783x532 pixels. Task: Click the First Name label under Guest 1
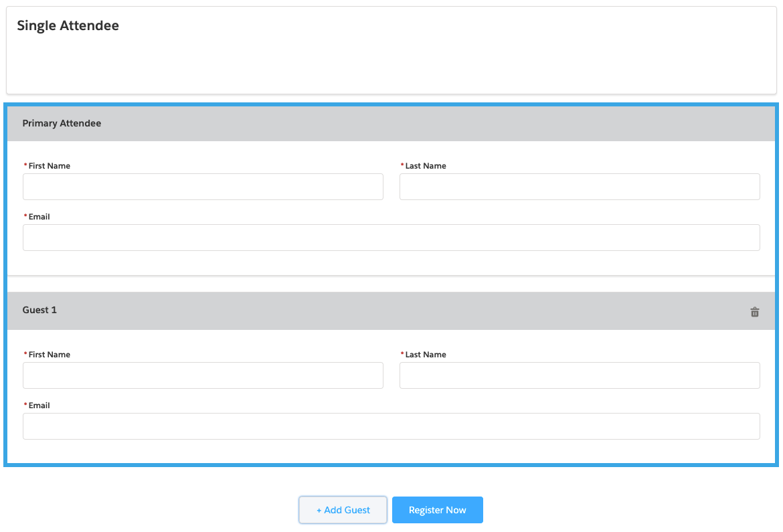(x=49, y=355)
